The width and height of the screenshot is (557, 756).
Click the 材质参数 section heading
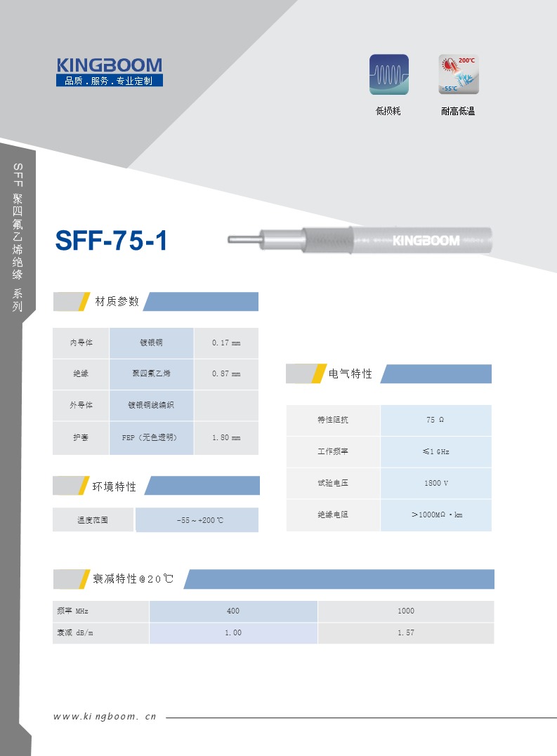pyautogui.click(x=117, y=301)
